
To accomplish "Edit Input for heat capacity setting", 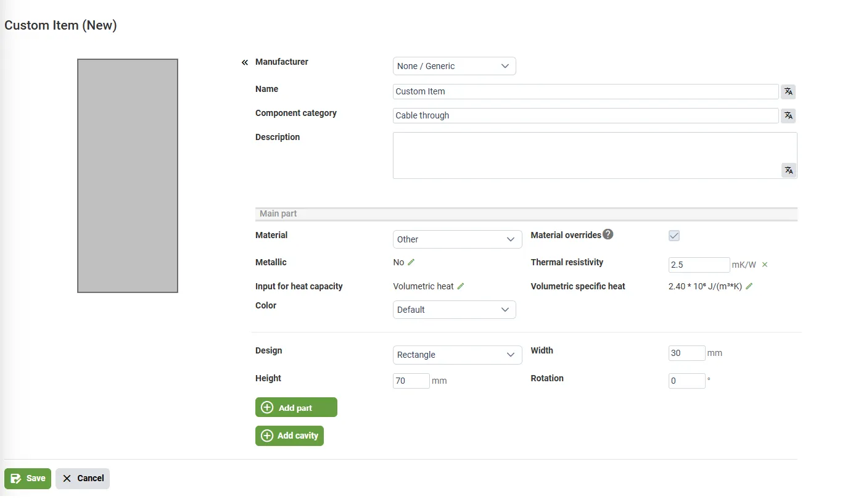I will click(461, 286).
